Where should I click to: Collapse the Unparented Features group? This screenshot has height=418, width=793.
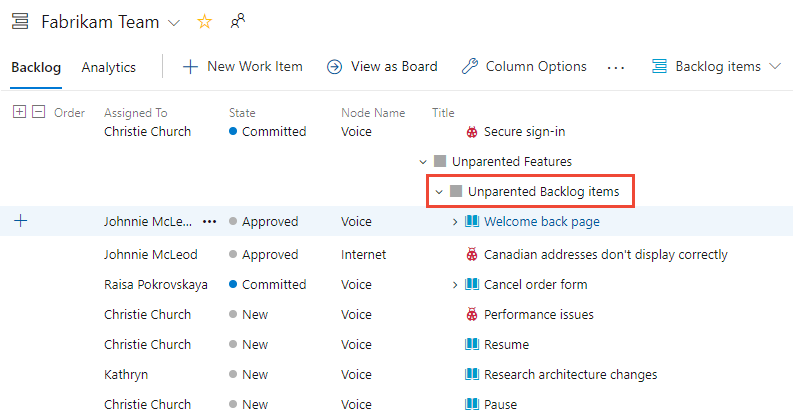pyautogui.click(x=423, y=161)
